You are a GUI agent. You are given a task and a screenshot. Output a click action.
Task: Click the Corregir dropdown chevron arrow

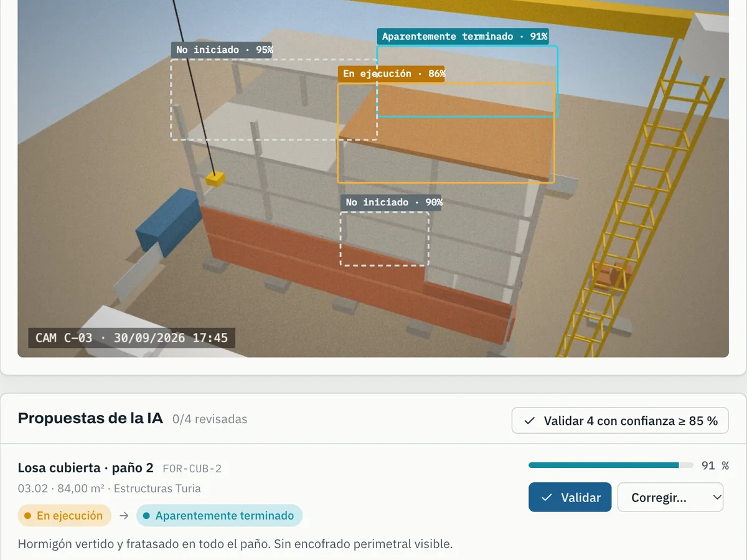(716, 497)
